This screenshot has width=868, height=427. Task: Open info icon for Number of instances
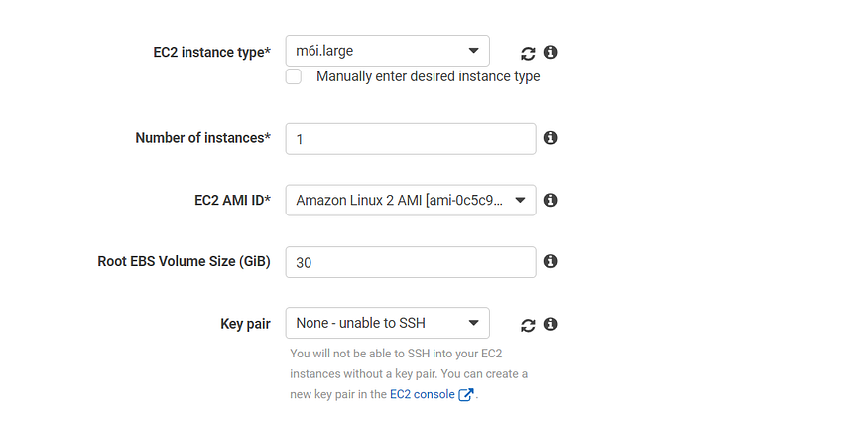(x=551, y=138)
